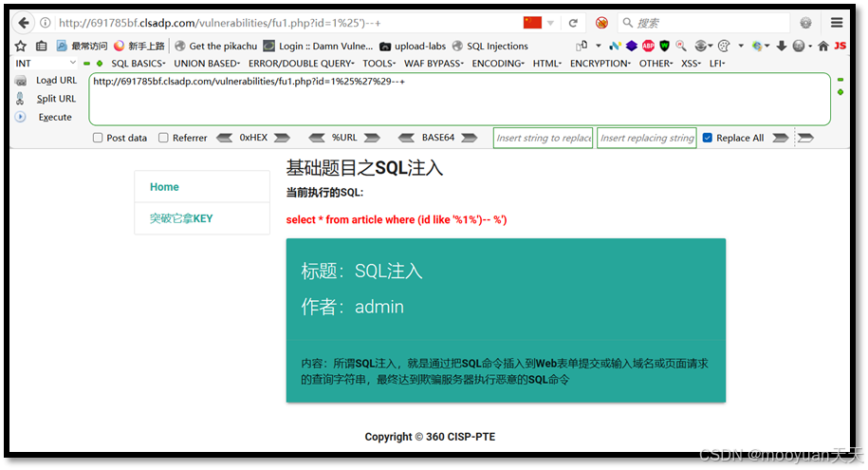This screenshot has width=868, height=470.
Task: Show bookmarks list icon
Action: (42, 46)
